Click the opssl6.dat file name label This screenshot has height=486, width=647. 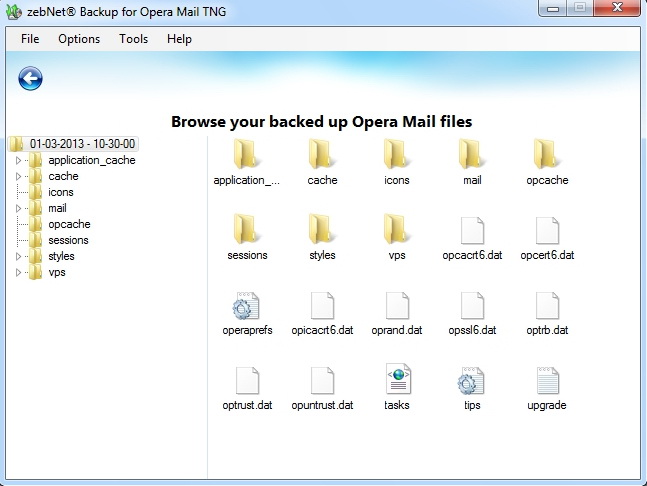[472, 330]
